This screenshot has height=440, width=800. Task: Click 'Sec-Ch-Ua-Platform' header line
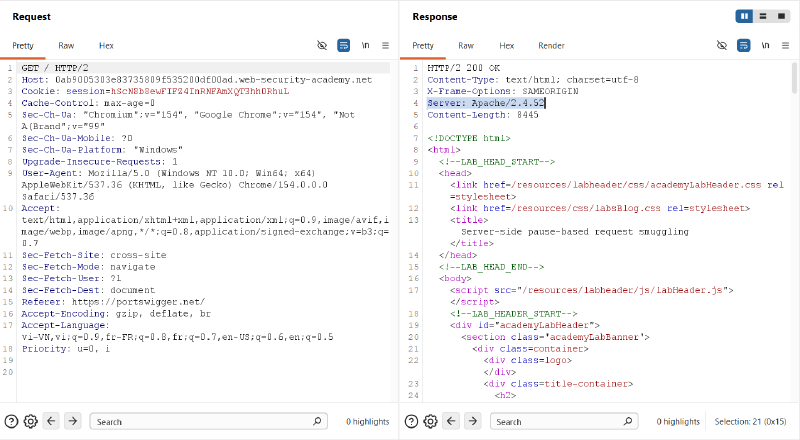tap(102, 150)
